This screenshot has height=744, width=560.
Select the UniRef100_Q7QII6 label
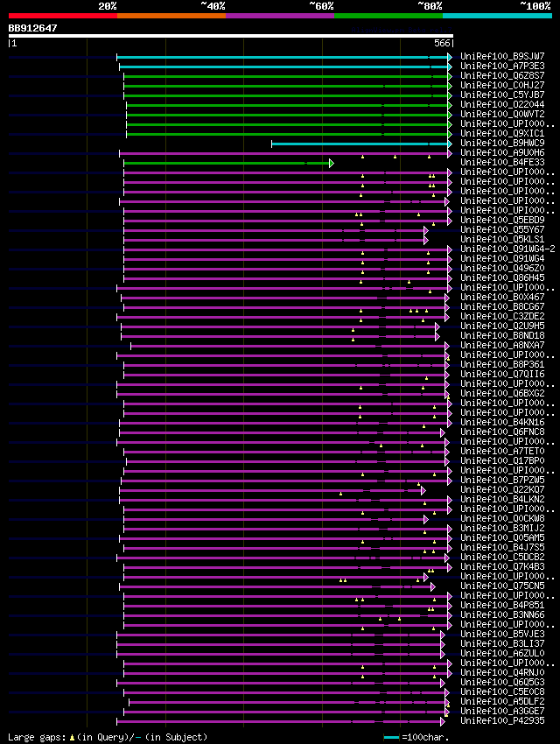coord(502,374)
